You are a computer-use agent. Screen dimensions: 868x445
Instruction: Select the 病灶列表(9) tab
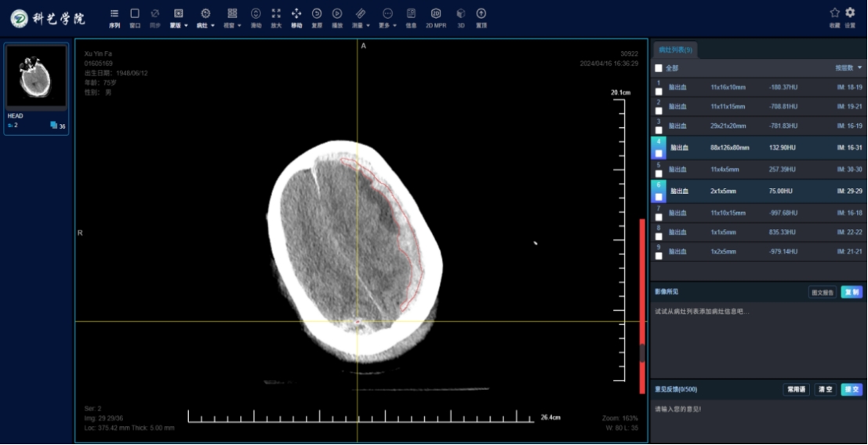click(675, 50)
